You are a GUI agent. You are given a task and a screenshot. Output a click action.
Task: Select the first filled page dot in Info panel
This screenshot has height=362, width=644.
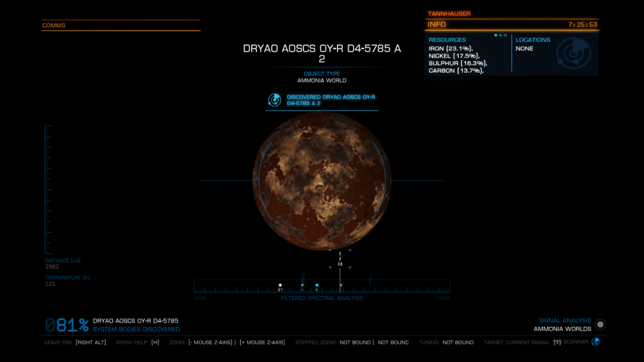pos(496,35)
